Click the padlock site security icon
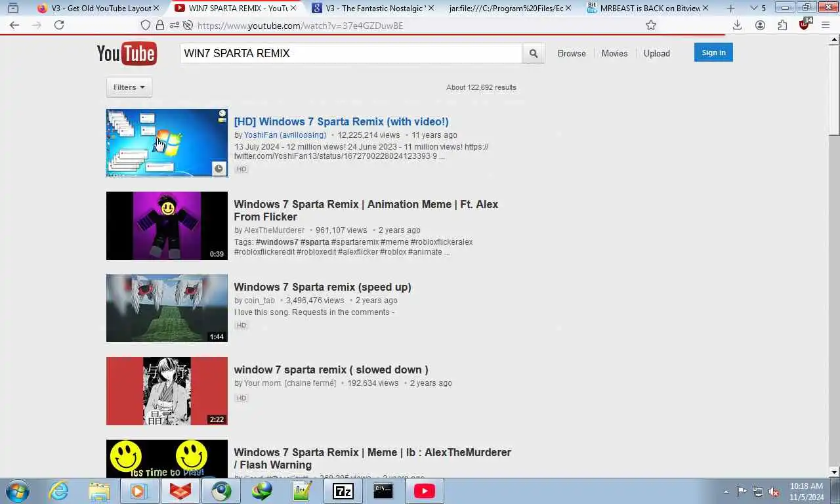840x504 pixels. coord(159,25)
